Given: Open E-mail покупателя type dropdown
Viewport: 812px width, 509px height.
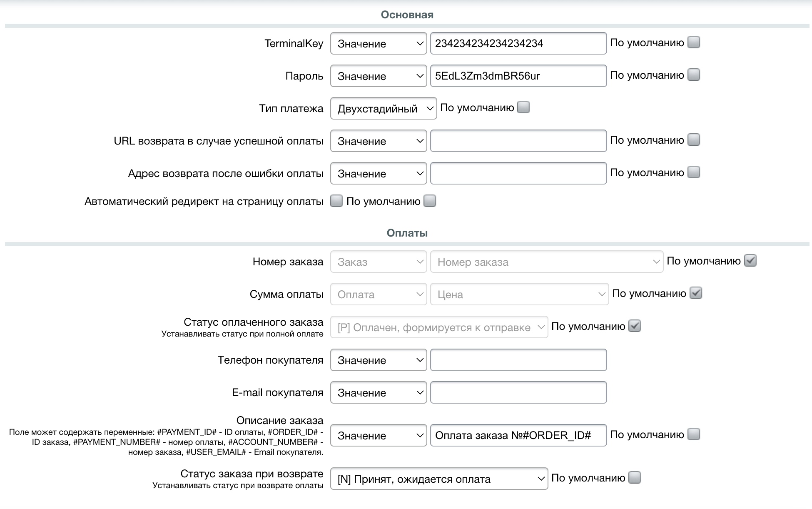Looking at the screenshot, I should point(378,392).
